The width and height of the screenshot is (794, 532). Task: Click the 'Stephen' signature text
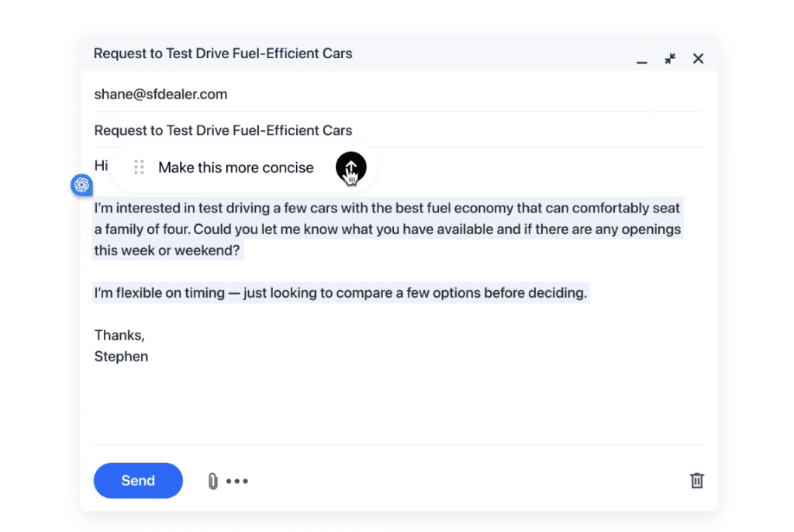point(121,357)
